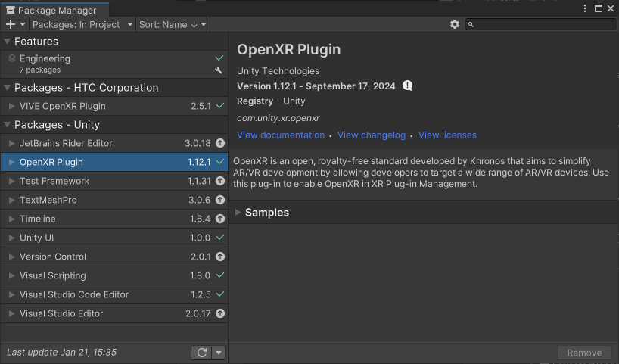Screen dimensions: 619x364
Task: Open refresh options dropdown arrow
Action: pyautogui.click(x=219, y=353)
